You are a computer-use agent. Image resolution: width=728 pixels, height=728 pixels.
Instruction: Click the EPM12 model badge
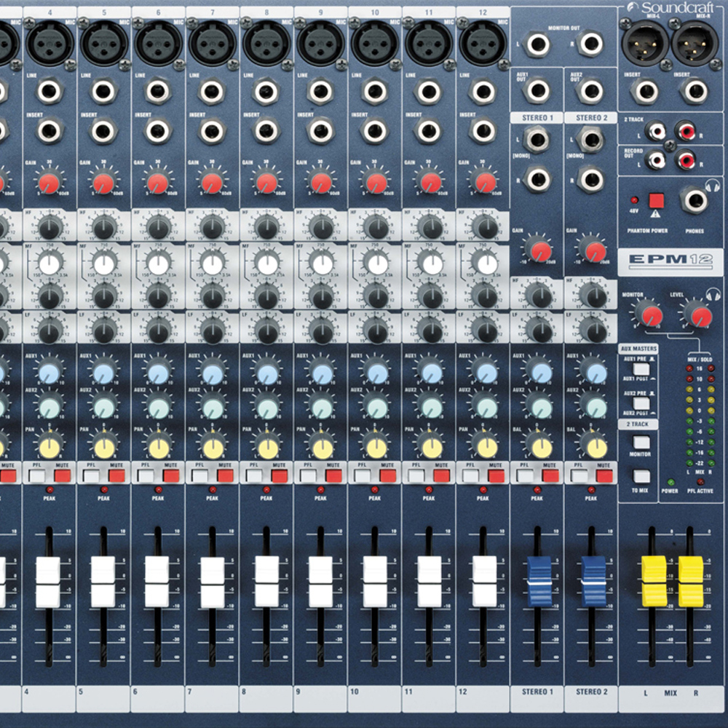[x=670, y=261]
